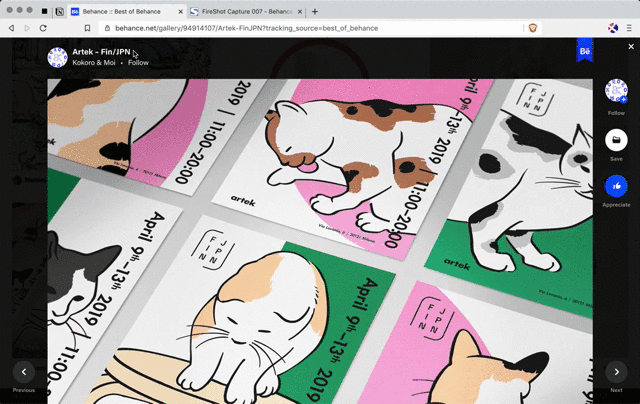The width and height of the screenshot is (640, 404).
Task: Click the blue Behance ribbon badge
Action: click(584, 50)
